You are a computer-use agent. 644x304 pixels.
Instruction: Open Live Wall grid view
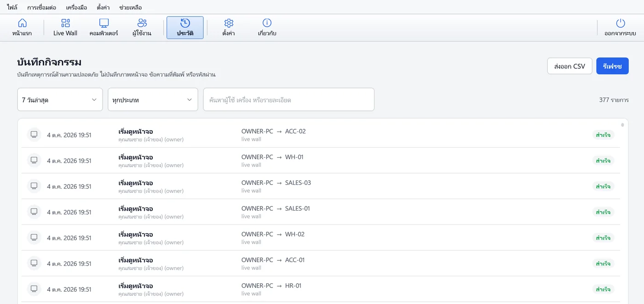(x=65, y=28)
